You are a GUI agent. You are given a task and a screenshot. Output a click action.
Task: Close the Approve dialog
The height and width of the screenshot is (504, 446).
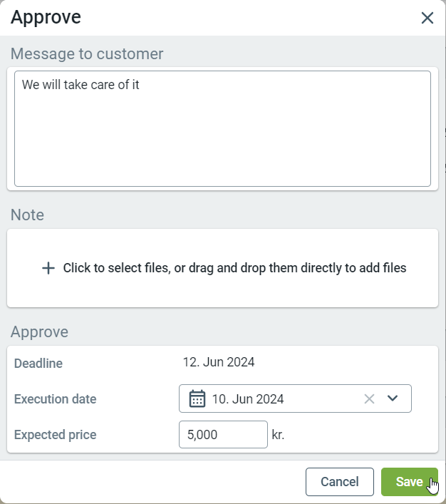[427, 18]
